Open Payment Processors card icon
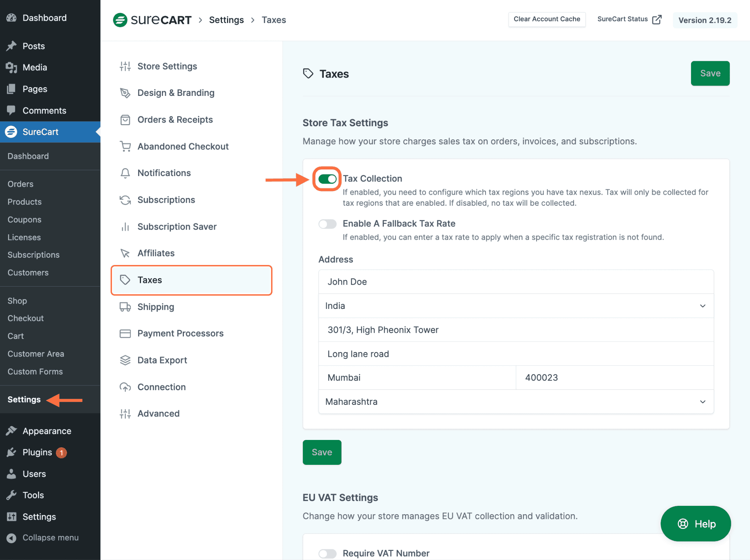This screenshot has width=750, height=560. [125, 333]
